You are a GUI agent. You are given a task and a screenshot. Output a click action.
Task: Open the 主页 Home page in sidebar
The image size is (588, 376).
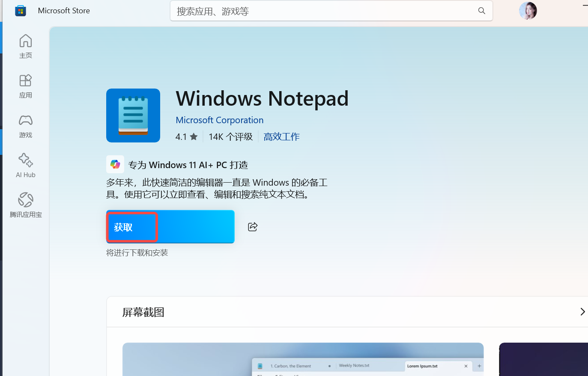(26, 46)
